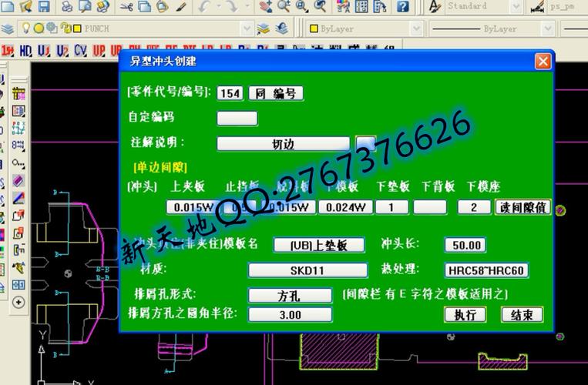Plot the drawing with the printer icon

click(67, 5)
